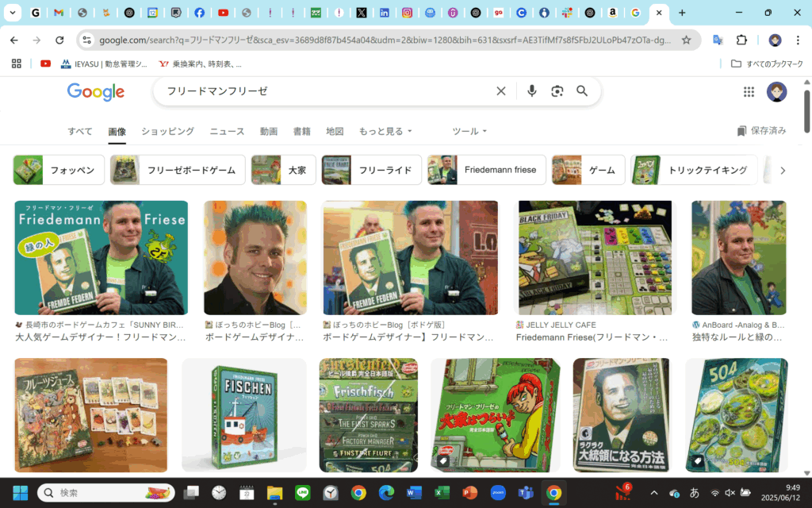The height and width of the screenshot is (508, 812).
Task: Switch to the Amazon tab
Action: [x=613, y=13]
